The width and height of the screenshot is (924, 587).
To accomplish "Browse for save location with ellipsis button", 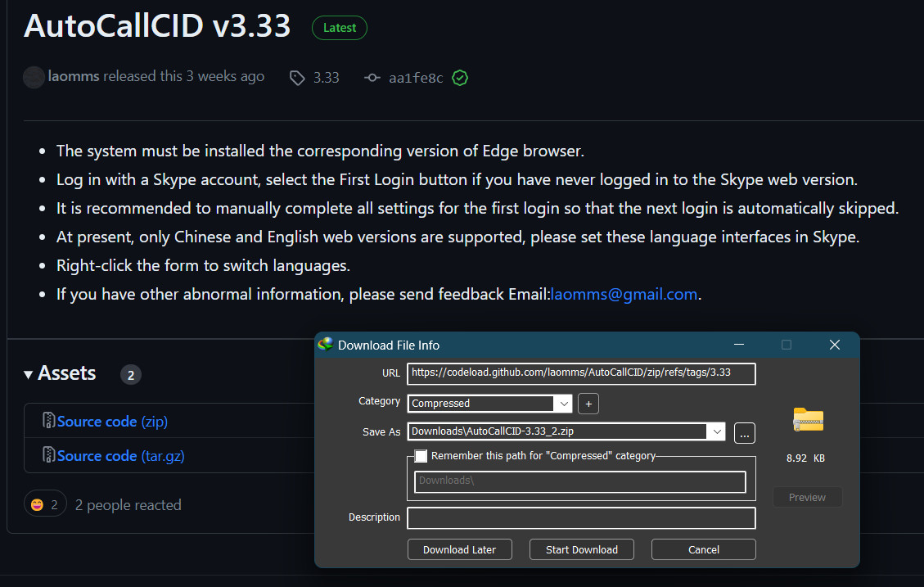I will (744, 433).
